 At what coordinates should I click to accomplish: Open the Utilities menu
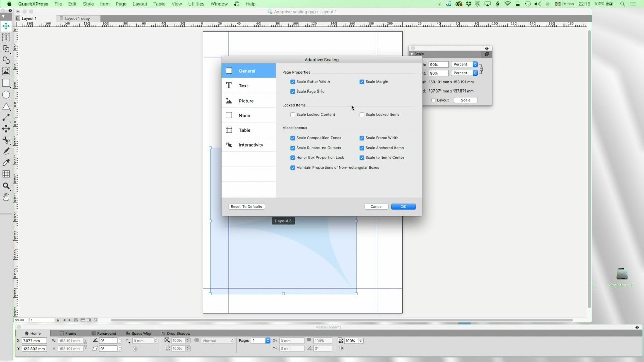196,4
